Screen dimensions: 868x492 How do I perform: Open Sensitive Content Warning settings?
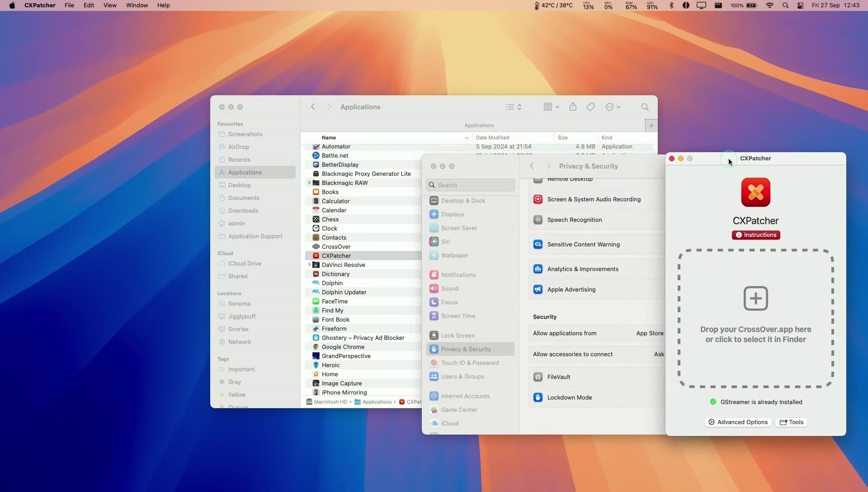click(597, 244)
